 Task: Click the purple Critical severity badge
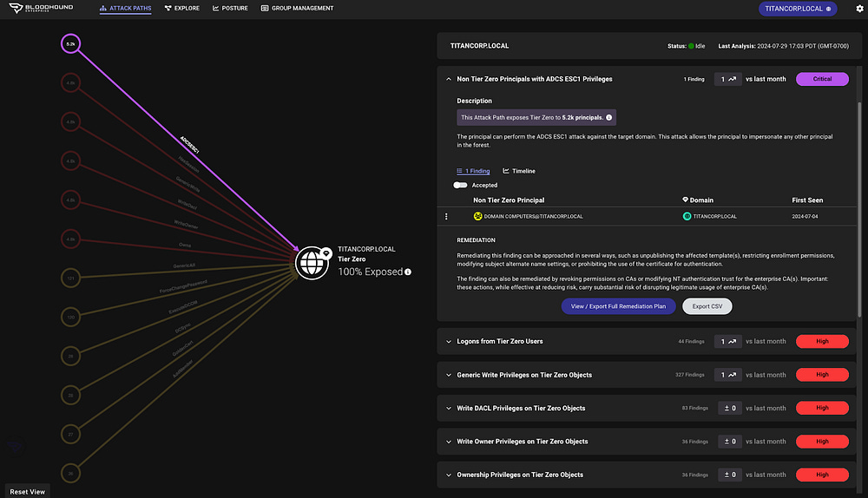pyautogui.click(x=822, y=79)
